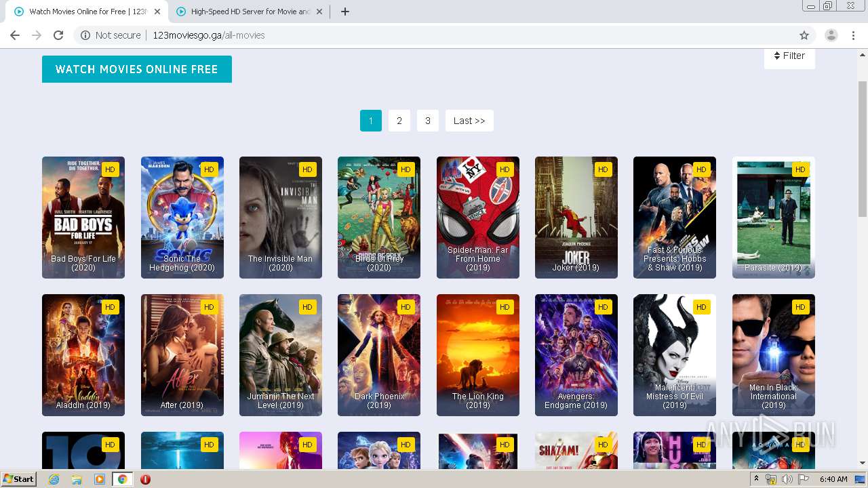Click Watch Movies Online Free button
The width and height of the screenshot is (868, 488).
(x=137, y=69)
